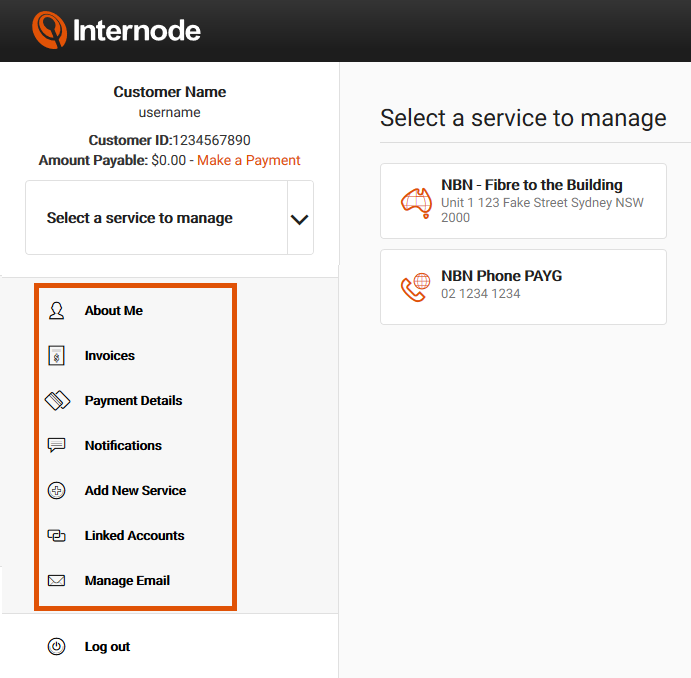Expand the service selector chevron arrow
Viewport: 691px width, 678px height.
(x=300, y=219)
